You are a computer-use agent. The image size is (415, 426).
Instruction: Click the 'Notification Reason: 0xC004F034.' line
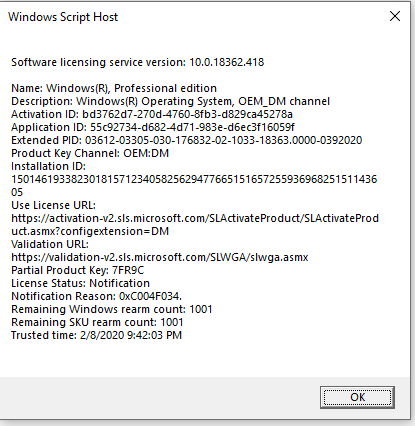[x=97, y=296]
